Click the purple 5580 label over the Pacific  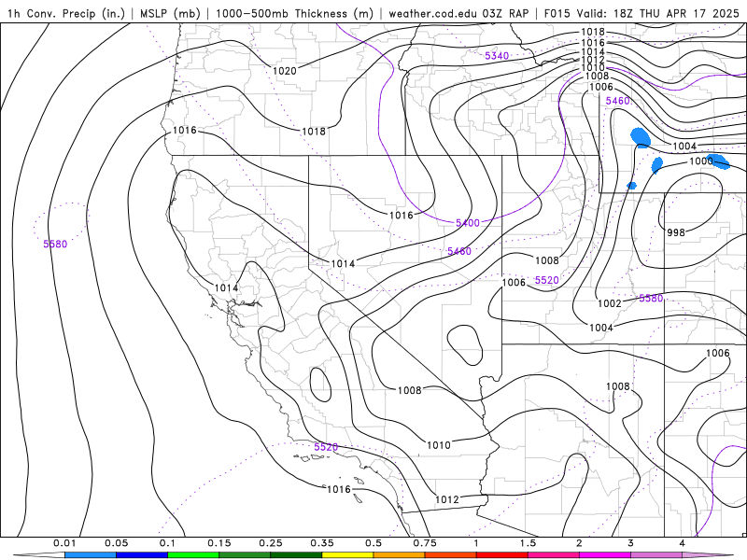pos(55,244)
